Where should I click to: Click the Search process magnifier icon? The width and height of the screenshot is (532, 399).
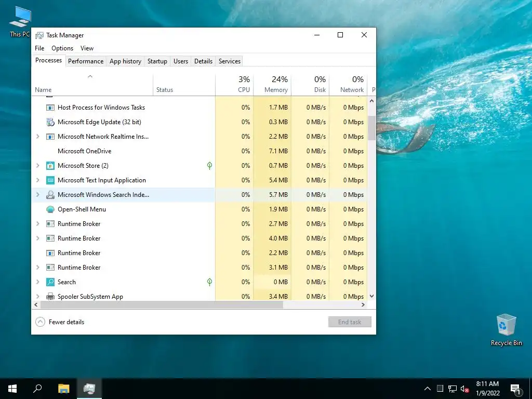[x=50, y=282]
